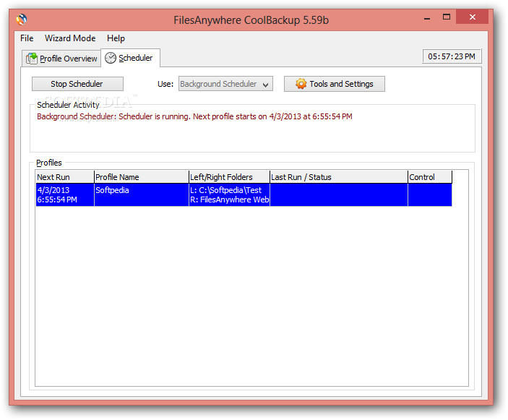Click the 4/3/2013 6:55:54 PM next run cell
508x420 pixels.
click(65, 194)
